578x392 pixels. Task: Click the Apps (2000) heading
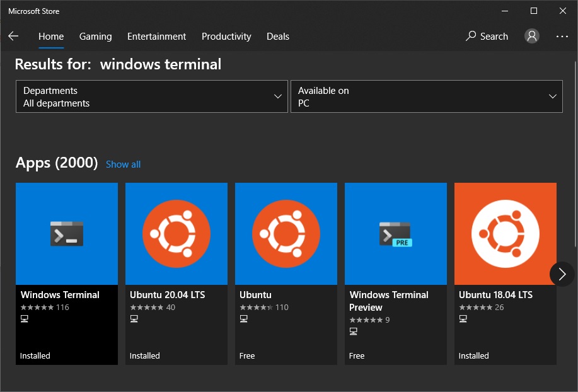pos(57,163)
